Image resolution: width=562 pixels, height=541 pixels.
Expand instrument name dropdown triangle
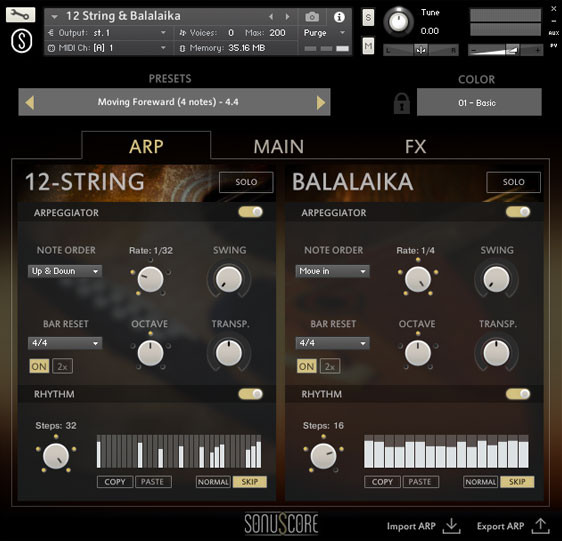54,16
